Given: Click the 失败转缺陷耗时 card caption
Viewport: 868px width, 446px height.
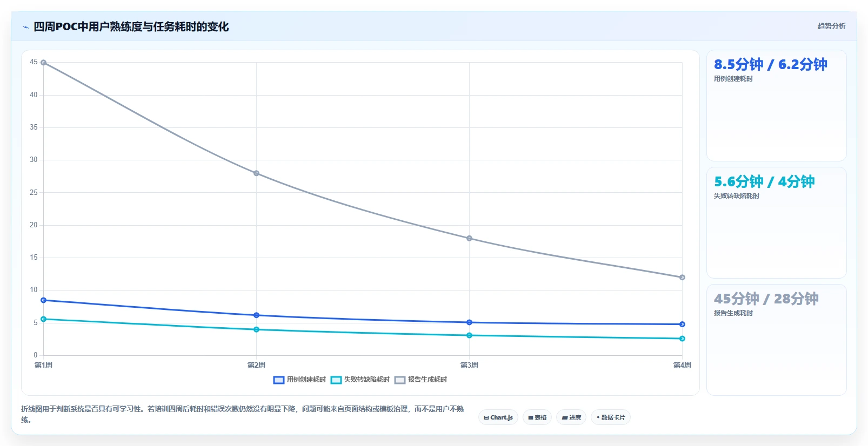Looking at the screenshot, I should coord(737,196).
